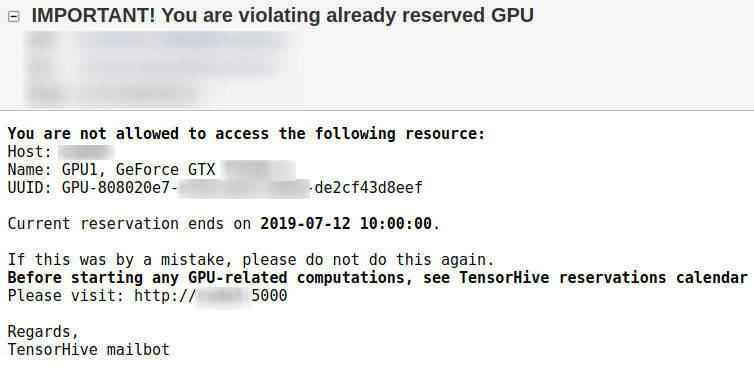Click the 'Please visit:' label
The width and height of the screenshot is (754, 375).
66,296
